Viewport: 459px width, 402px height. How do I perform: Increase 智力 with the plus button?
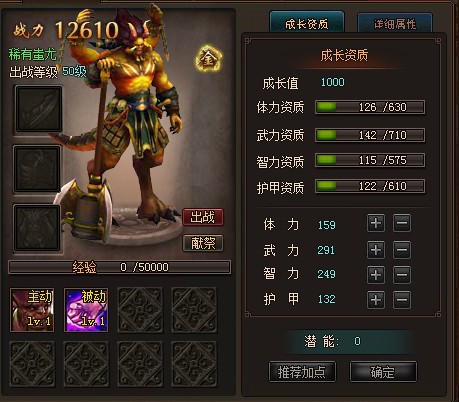tap(376, 275)
